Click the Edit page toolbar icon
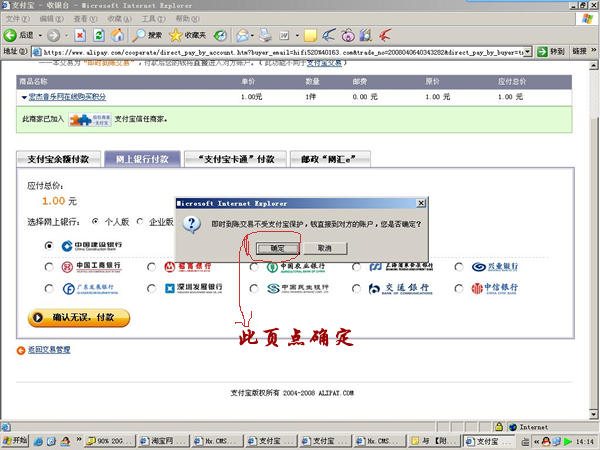The width and height of the screenshot is (600, 450). coord(284,36)
